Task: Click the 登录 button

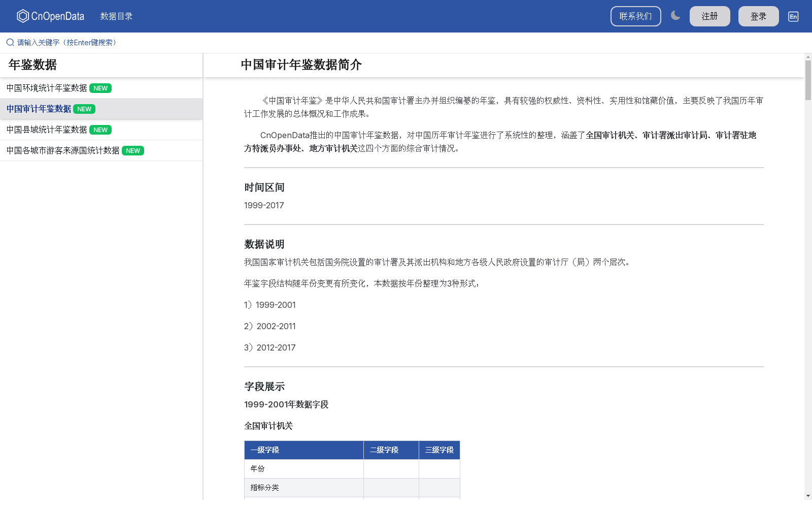Action: point(758,16)
